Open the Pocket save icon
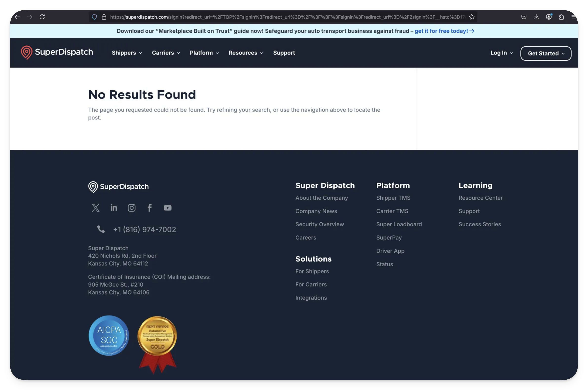 pyautogui.click(x=524, y=17)
